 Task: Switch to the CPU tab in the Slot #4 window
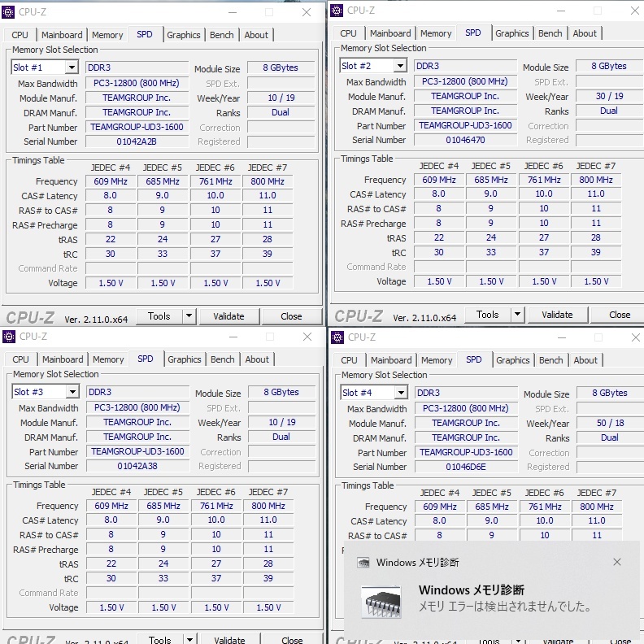[349, 360]
